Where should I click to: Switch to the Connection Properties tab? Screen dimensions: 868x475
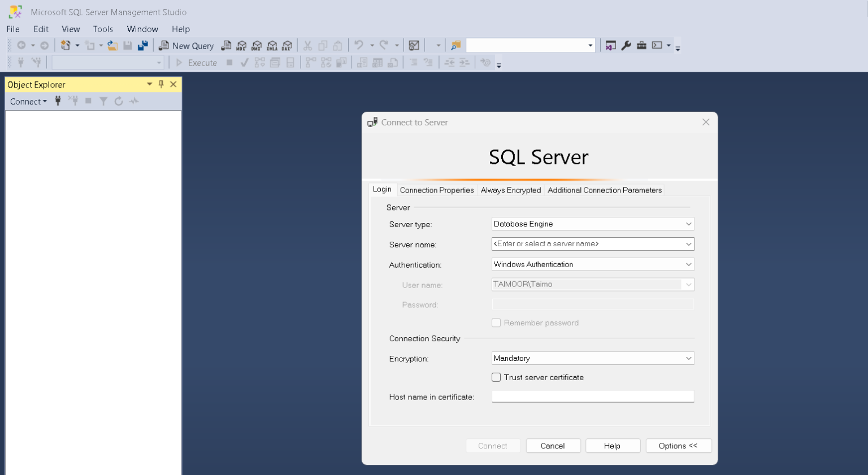click(436, 190)
